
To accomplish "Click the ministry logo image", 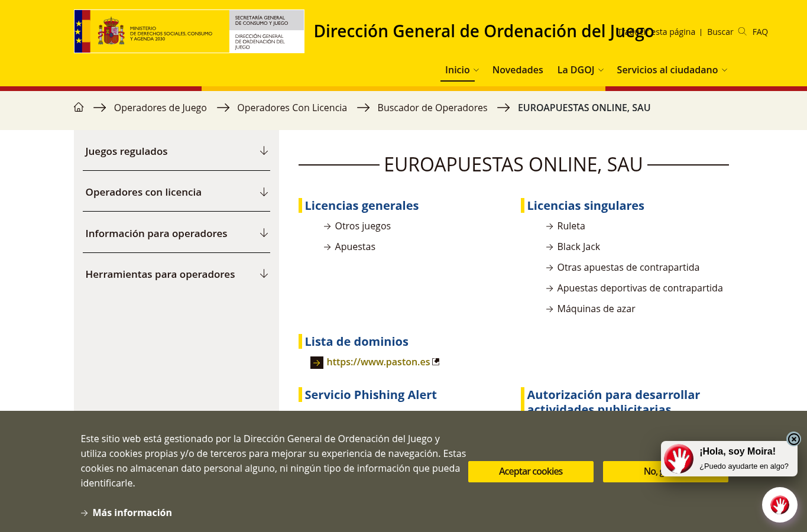I will [189, 31].
